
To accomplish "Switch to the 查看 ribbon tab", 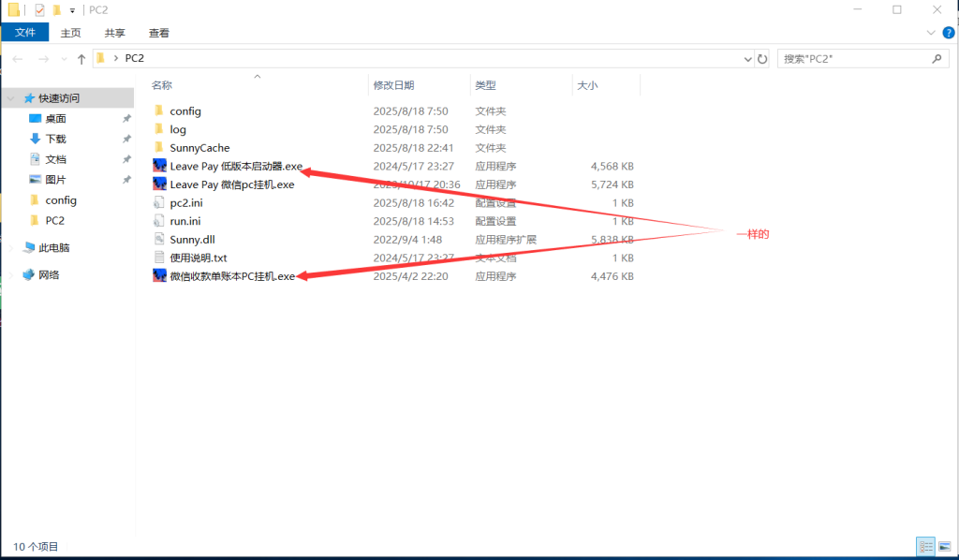I will [158, 33].
